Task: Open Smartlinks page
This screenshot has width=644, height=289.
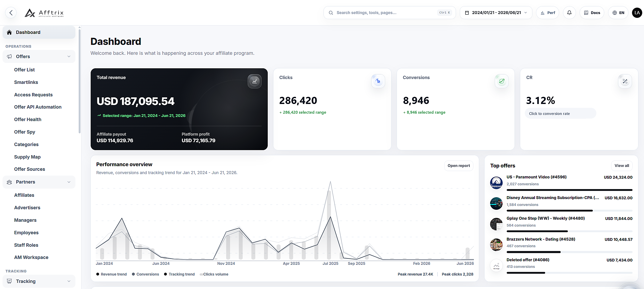Action: tap(26, 82)
